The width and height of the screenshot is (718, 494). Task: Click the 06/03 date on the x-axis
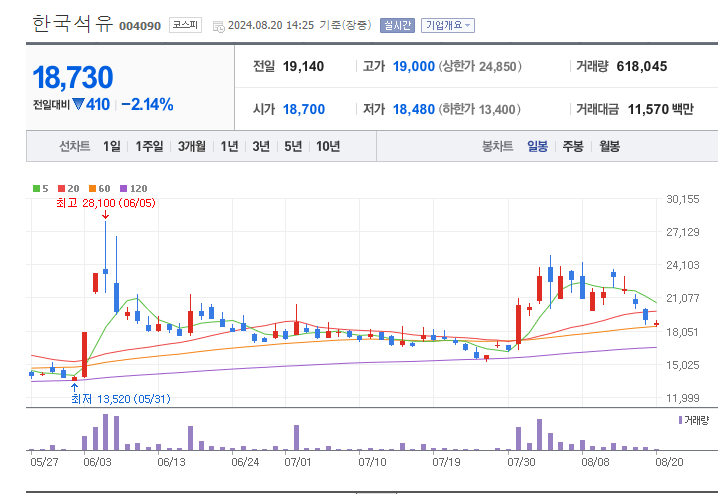(97, 461)
